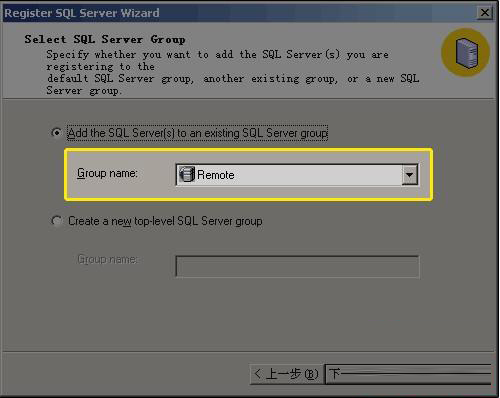This screenshot has width=500, height=398.
Task: Choose the new top-level group radio button
Action: 56,221
